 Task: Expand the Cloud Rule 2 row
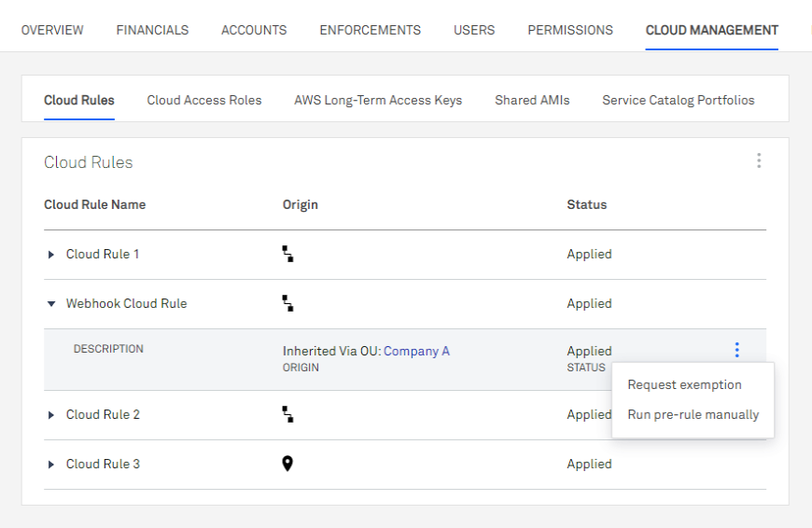coord(50,414)
